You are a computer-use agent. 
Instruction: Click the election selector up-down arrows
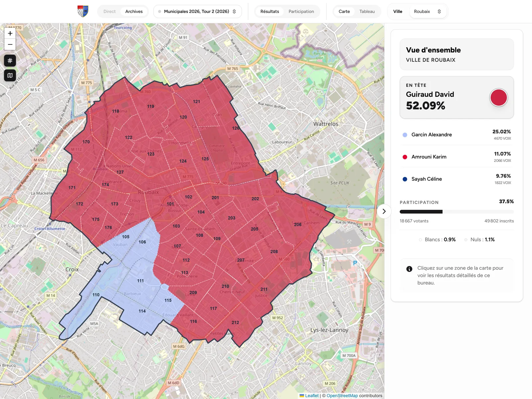[x=234, y=11]
